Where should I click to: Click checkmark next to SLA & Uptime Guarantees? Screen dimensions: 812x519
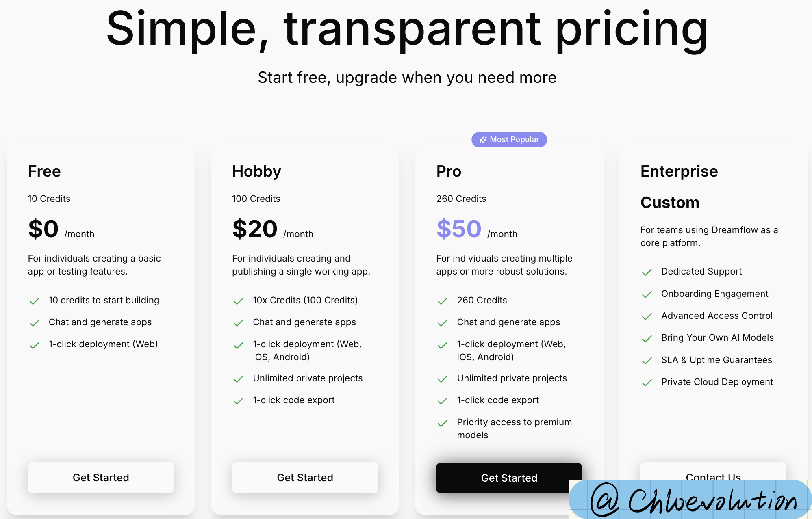pos(647,361)
